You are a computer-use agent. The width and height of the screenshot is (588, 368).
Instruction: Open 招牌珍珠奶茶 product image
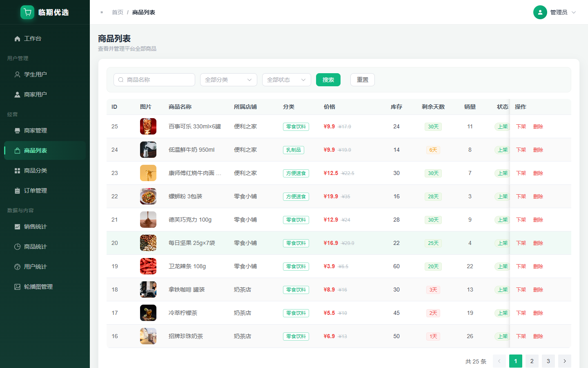tap(148, 336)
